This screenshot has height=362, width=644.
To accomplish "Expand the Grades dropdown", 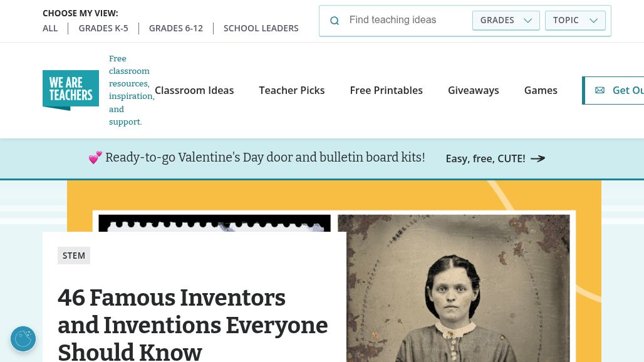I will click(x=506, y=20).
